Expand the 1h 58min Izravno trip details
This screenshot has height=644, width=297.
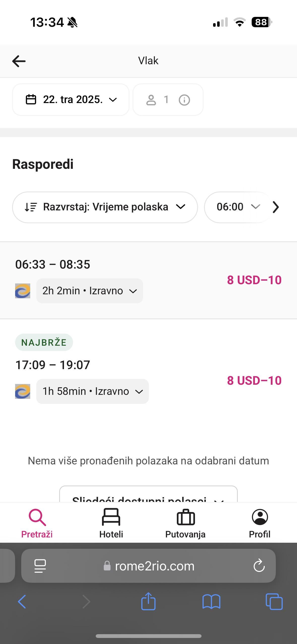tap(92, 391)
